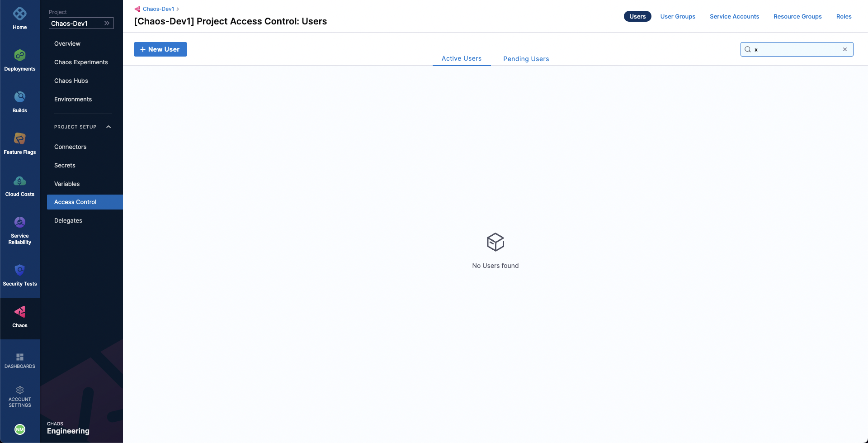The image size is (868, 443).
Task: Open Chaos Experiments
Action: coord(81,62)
